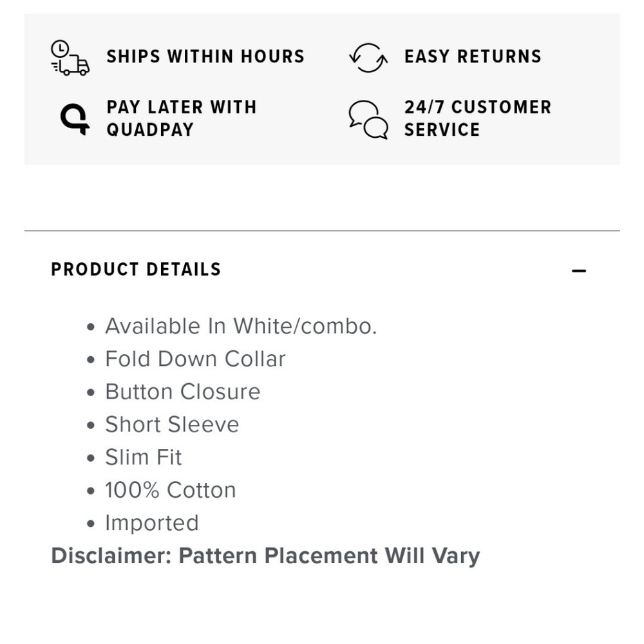The width and height of the screenshot is (644, 644).
Task: Select the Product Details section heading
Action: tap(136, 269)
